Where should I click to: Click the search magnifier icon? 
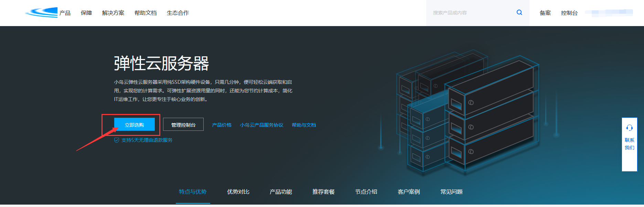[x=519, y=12]
